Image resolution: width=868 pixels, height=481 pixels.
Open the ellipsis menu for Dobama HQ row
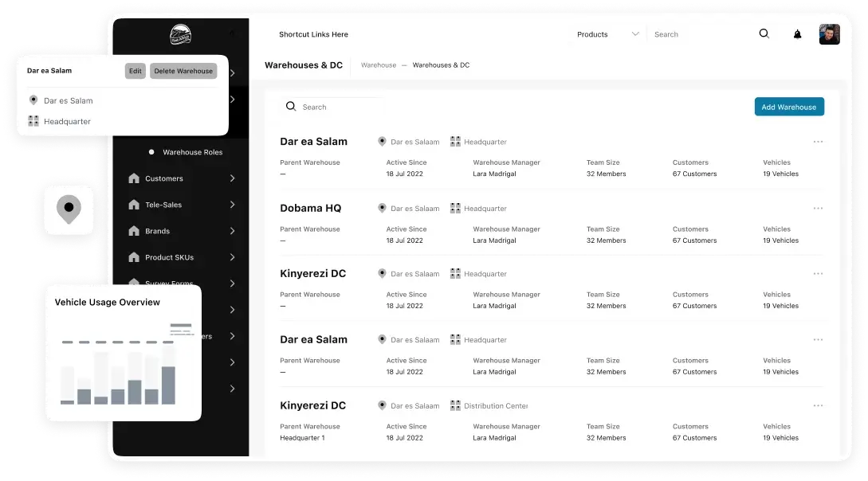click(818, 207)
